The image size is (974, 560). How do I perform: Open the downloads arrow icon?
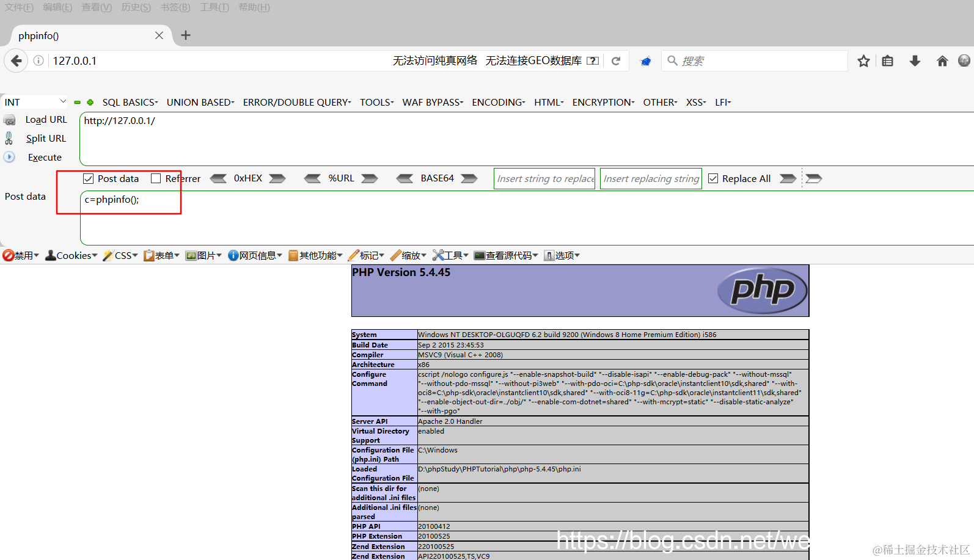coord(915,61)
